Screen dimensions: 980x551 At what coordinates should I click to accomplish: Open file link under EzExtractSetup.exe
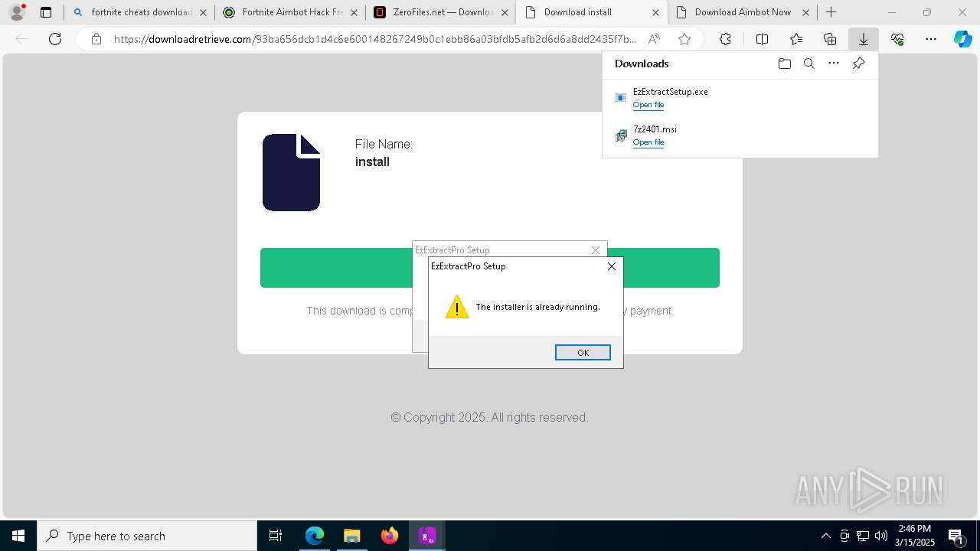pos(648,105)
